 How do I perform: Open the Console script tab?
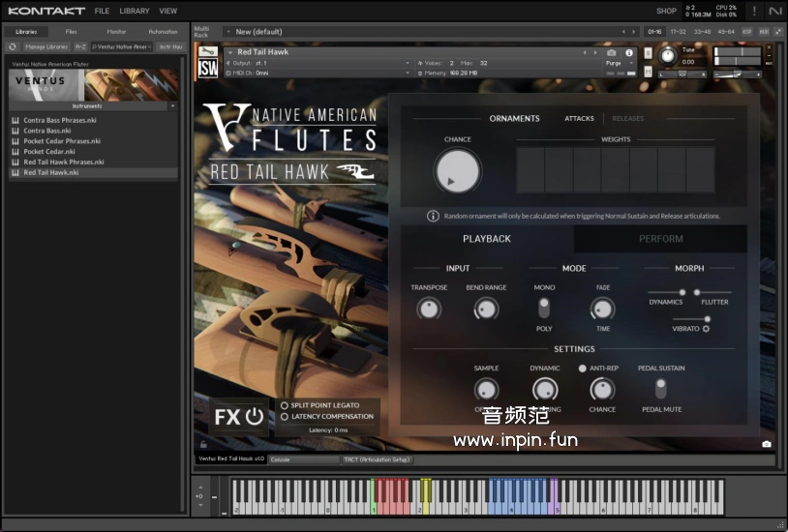tap(304, 459)
